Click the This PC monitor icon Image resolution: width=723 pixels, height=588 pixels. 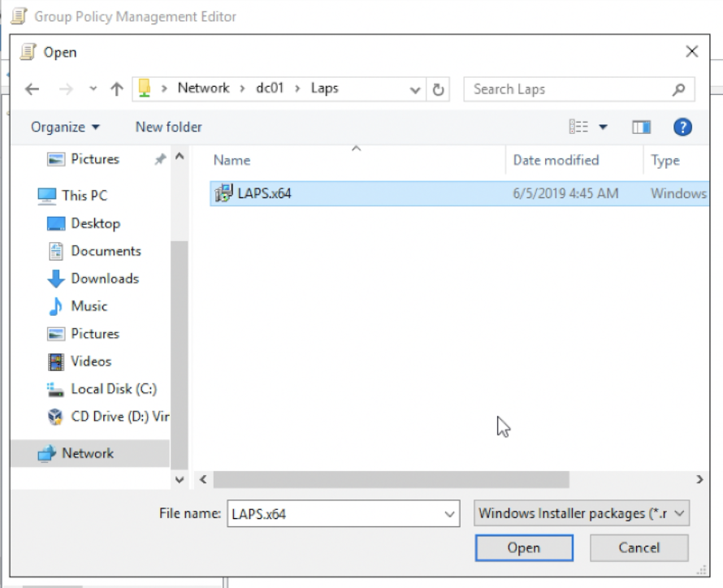click(x=46, y=196)
